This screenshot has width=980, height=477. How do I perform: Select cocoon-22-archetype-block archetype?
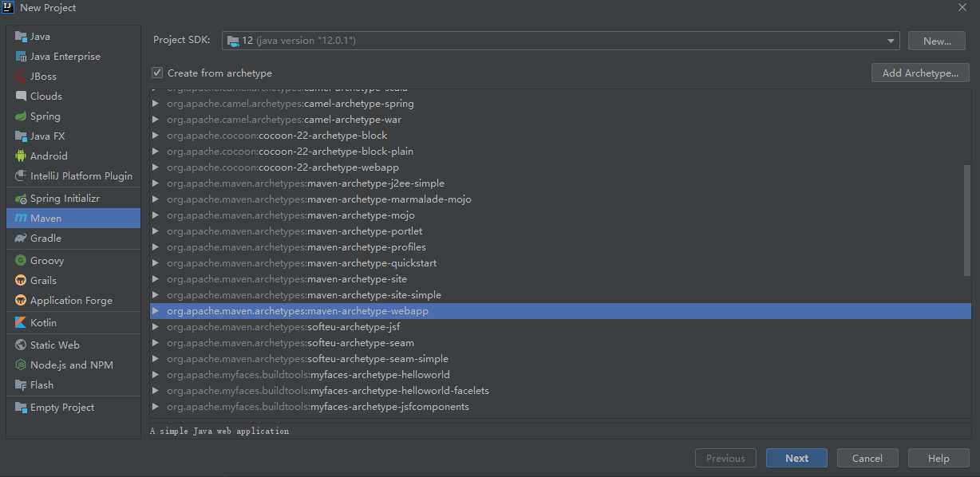(560, 136)
